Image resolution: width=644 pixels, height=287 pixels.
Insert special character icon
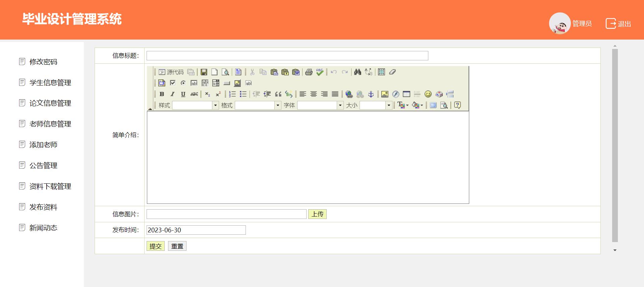coord(439,94)
